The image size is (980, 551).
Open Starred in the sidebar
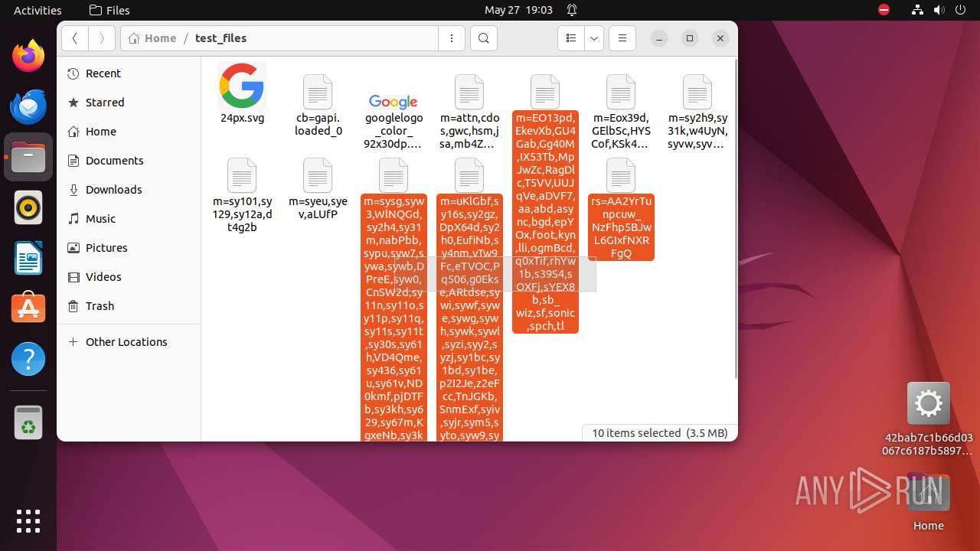point(128,103)
